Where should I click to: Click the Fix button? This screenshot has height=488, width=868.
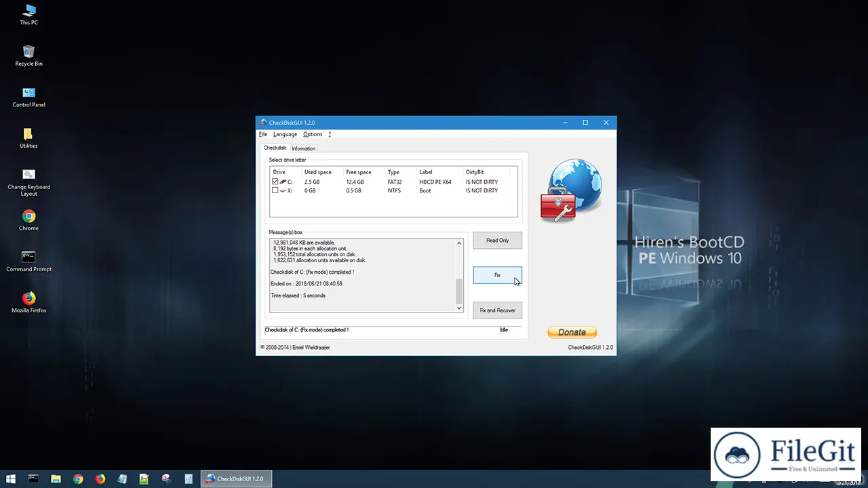(497, 275)
